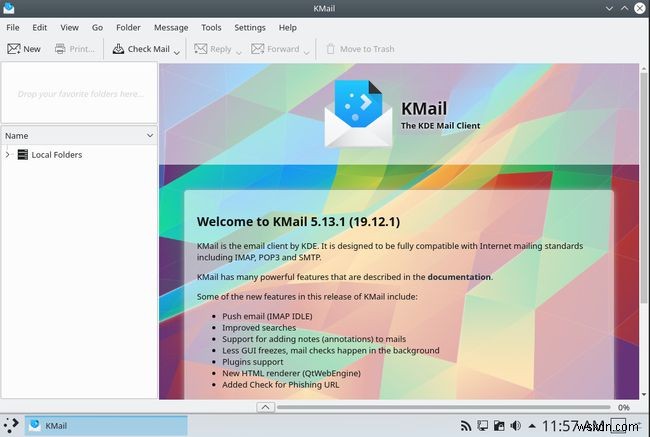Viewport: 650px width, 437px height.
Task: Open the documentation link
Action: 459,277
